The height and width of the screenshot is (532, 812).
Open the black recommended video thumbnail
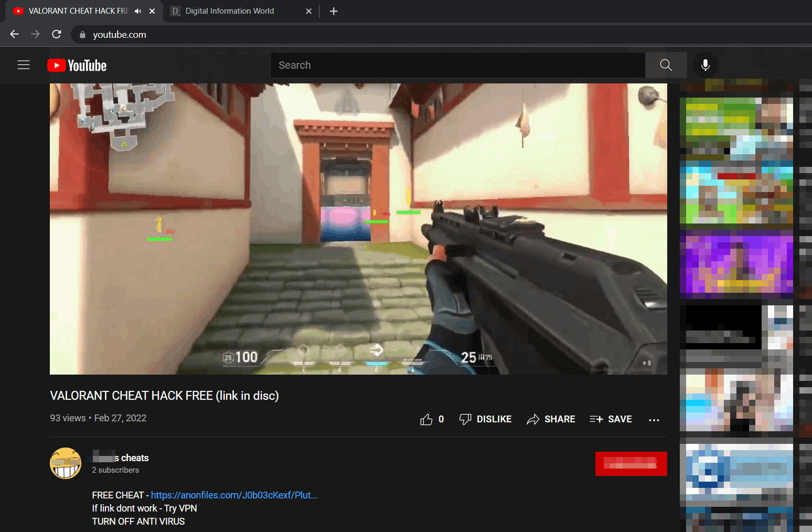pos(736,327)
